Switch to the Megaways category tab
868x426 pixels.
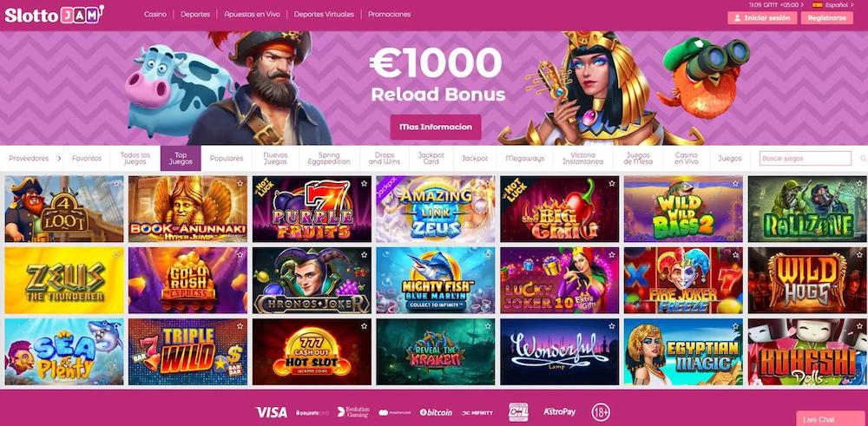(525, 158)
